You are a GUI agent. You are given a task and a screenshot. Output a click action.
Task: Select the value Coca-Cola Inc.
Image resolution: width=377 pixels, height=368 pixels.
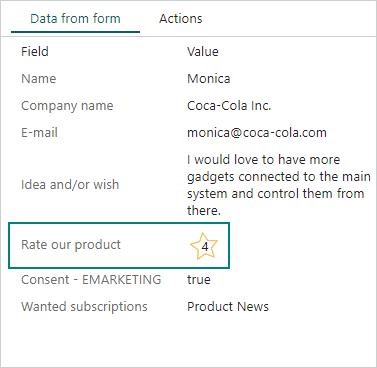click(x=229, y=106)
